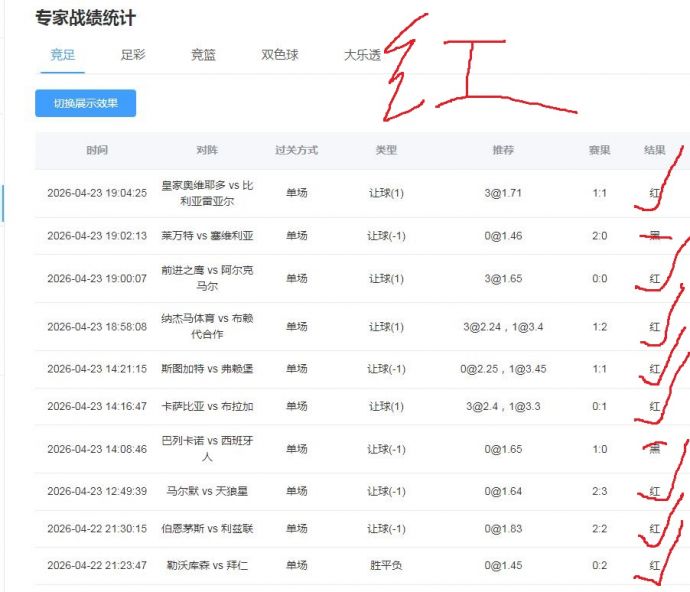Open the 大乐透 tab
The height and width of the screenshot is (592, 690).
click(x=362, y=55)
